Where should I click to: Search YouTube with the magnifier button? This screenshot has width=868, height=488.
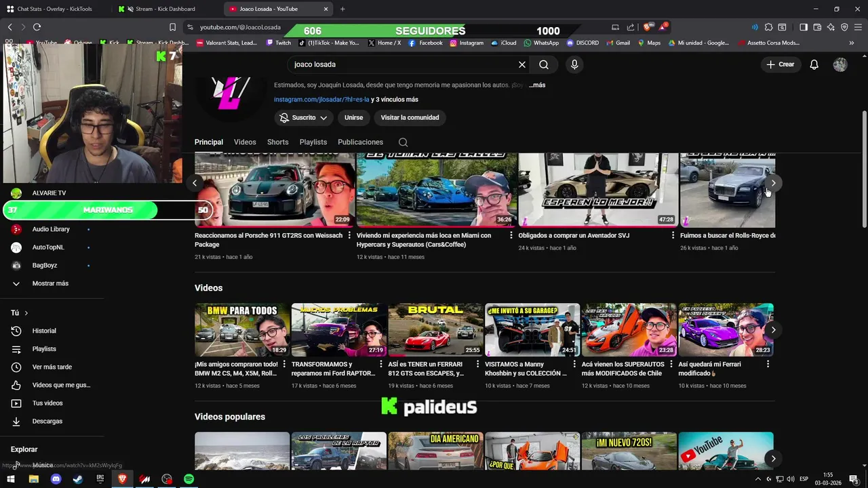tap(544, 64)
